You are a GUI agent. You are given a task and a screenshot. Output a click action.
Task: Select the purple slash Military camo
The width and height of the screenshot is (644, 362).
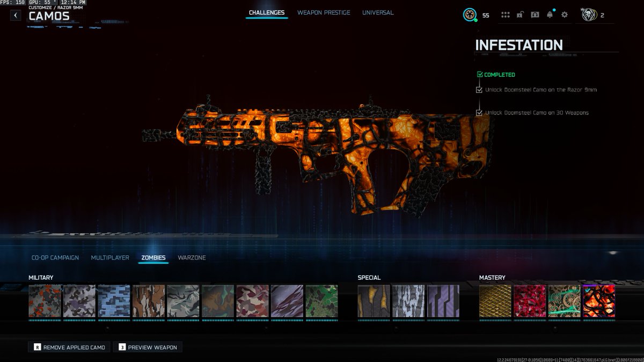pyautogui.click(x=287, y=301)
